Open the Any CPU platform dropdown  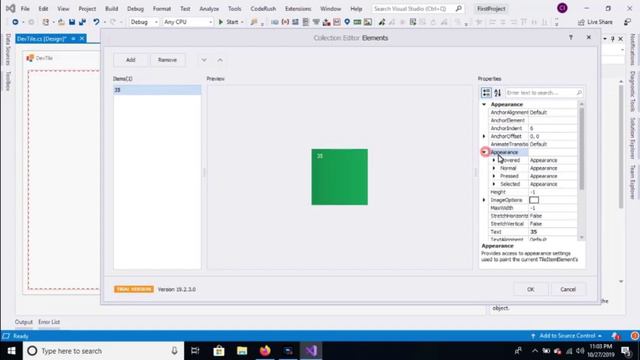point(188,22)
